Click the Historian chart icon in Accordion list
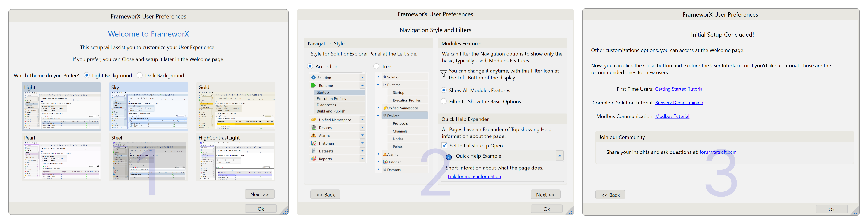This screenshot has width=868, height=224. pos(313,143)
